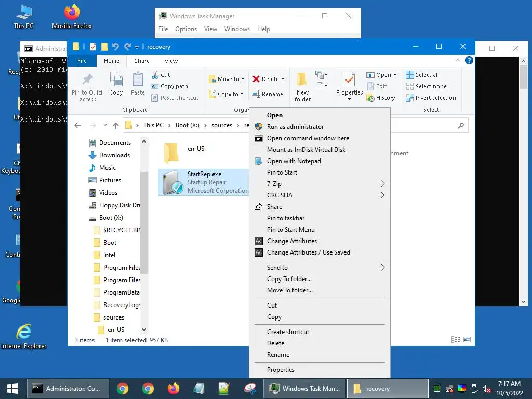Click the Properties checkmark icon in the ribbon
This screenshot has width=532, height=399.
click(349, 79)
